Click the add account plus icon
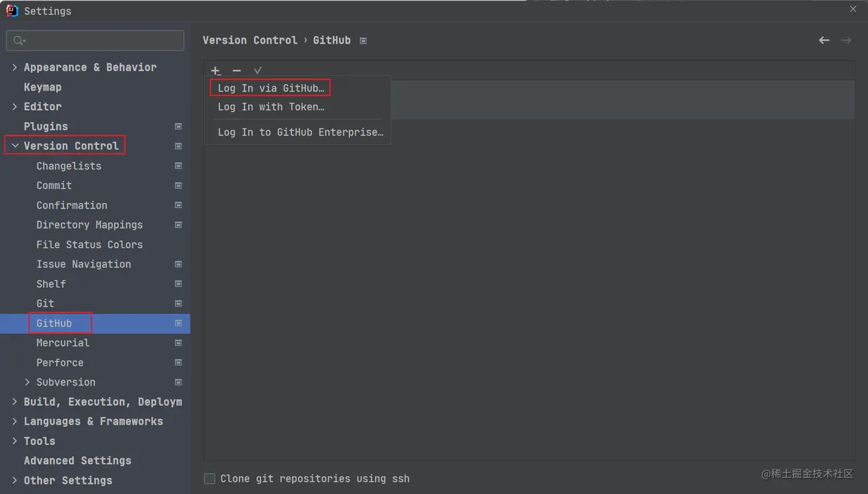868x494 pixels. click(x=216, y=71)
